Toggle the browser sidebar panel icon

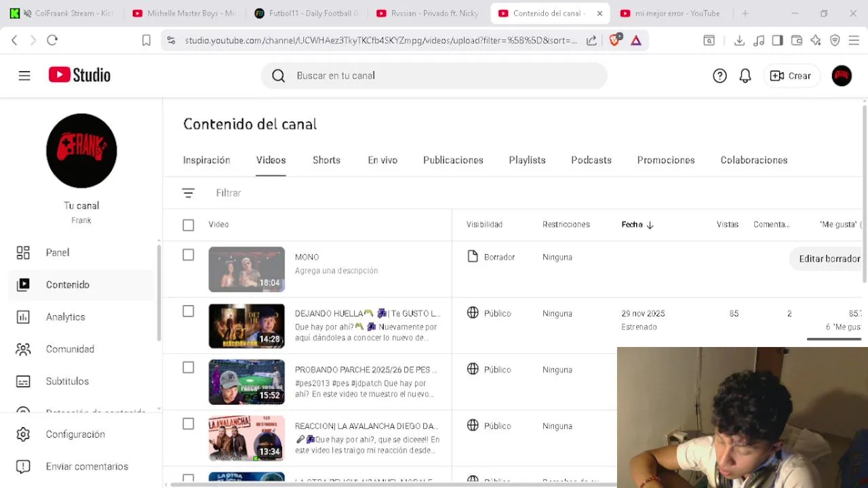click(778, 40)
